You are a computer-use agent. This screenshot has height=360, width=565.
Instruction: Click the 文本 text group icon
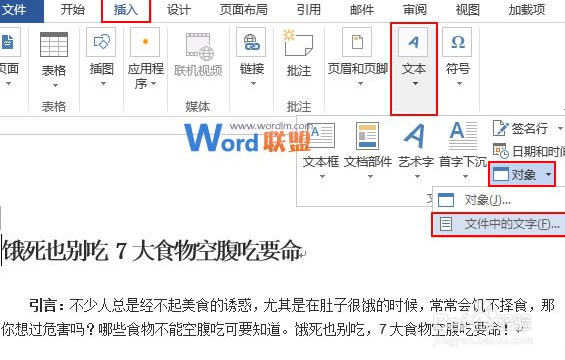pyautogui.click(x=413, y=42)
